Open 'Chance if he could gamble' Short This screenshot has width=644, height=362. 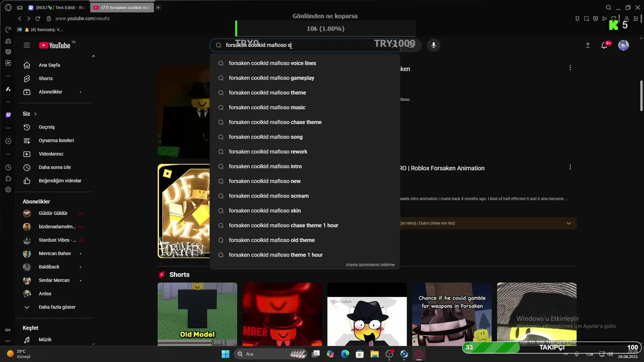click(452, 314)
